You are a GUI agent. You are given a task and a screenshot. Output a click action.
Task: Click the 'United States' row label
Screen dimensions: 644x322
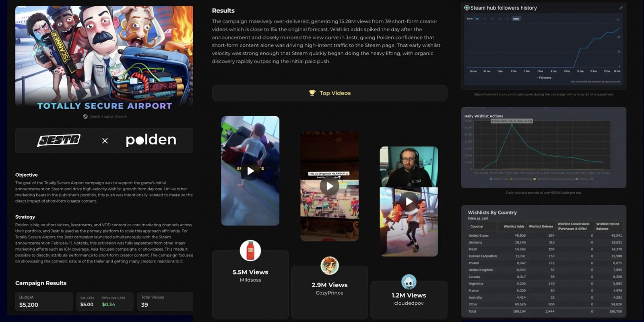click(479, 235)
